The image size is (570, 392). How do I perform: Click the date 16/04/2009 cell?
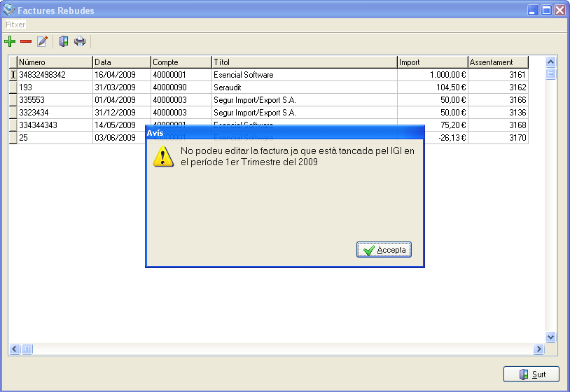coord(121,75)
